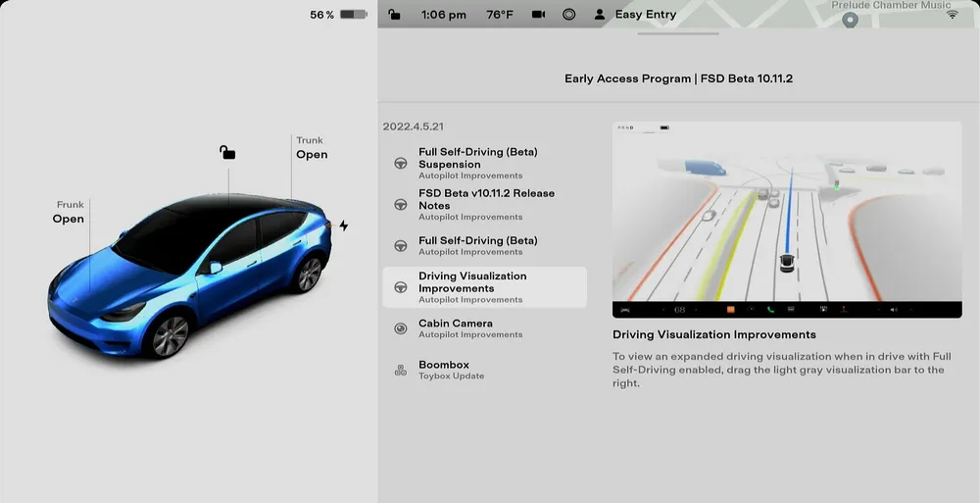Tap the 76°F outside temperature
This screenshot has height=503, width=980.
500,15
